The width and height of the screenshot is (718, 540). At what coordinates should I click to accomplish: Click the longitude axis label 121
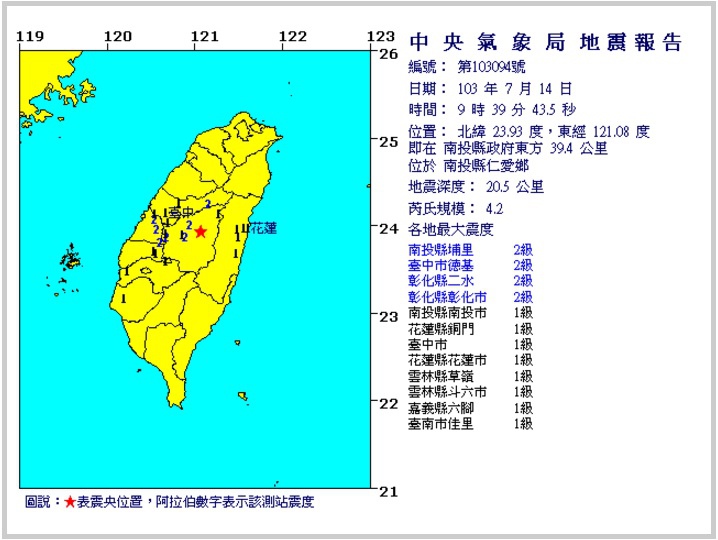point(205,36)
